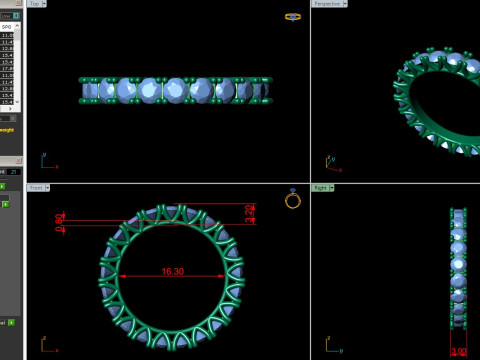This screenshot has height=360, width=480.
Task: Click the SPG column header
Action: click(7, 27)
